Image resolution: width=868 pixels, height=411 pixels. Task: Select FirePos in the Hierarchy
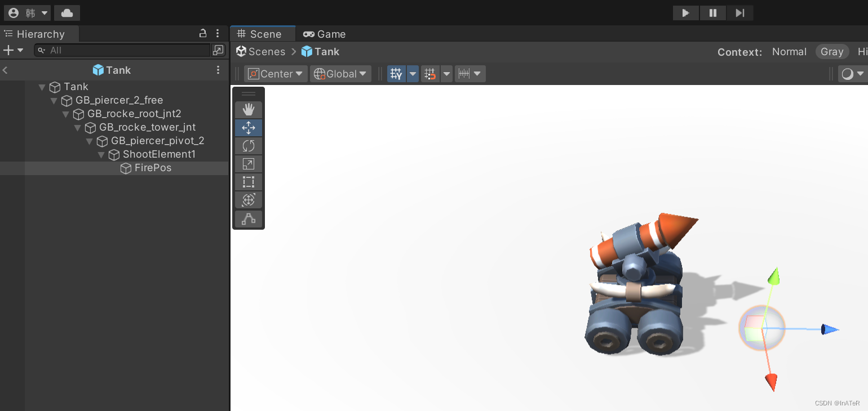pyautogui.click(x=152, y=168)
